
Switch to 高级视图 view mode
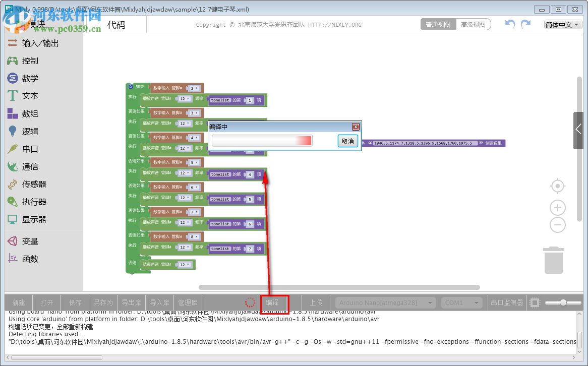point(473,24)
